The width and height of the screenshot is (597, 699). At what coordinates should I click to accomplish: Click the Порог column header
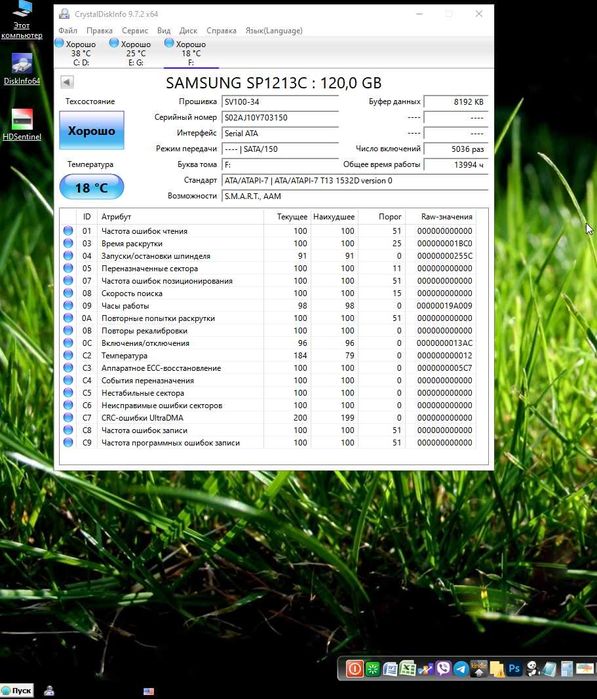coord(382,217)
